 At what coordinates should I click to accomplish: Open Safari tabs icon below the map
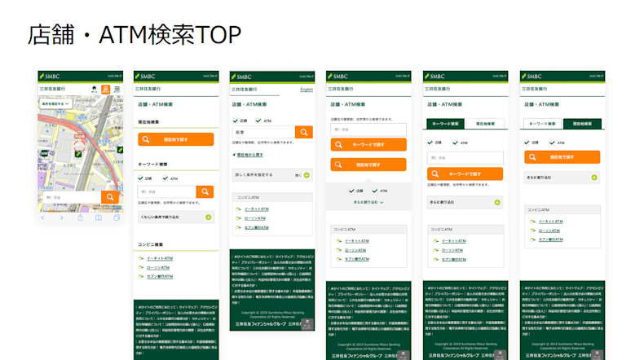click(x=117, y=217)
